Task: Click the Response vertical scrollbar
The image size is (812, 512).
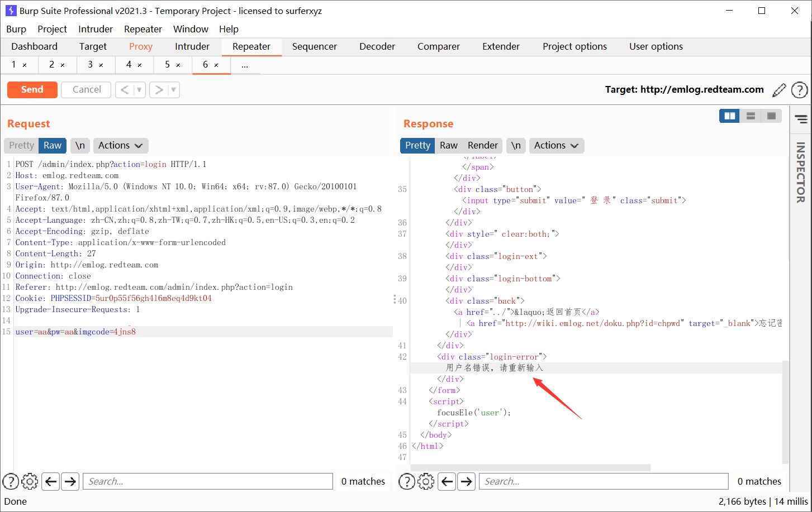Action: pos(785,412)
